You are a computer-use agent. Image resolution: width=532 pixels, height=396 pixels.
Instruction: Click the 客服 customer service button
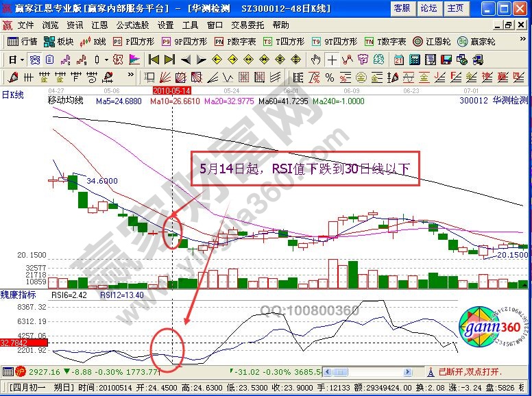coord(402,8)
